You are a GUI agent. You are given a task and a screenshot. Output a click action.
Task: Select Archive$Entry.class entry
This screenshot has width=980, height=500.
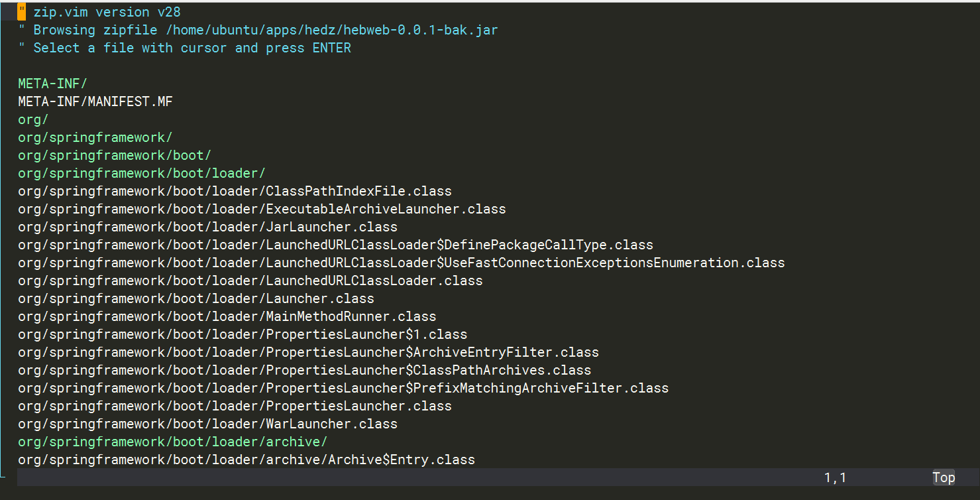click(246, 460)
